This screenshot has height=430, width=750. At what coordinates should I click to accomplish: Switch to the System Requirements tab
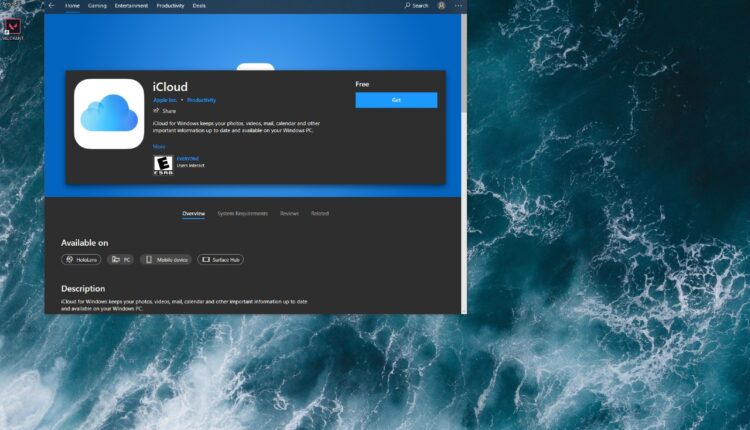coord(242,213)
